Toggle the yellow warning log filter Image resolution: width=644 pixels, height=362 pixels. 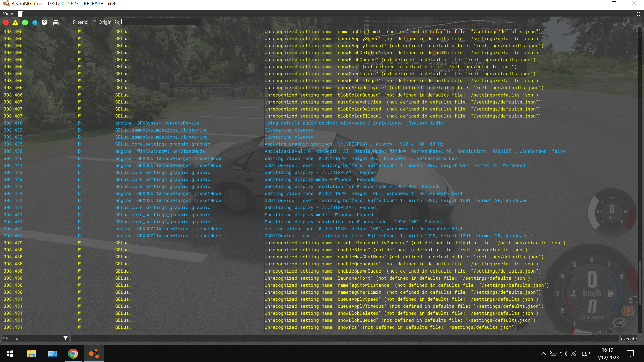tap(15, 22)
